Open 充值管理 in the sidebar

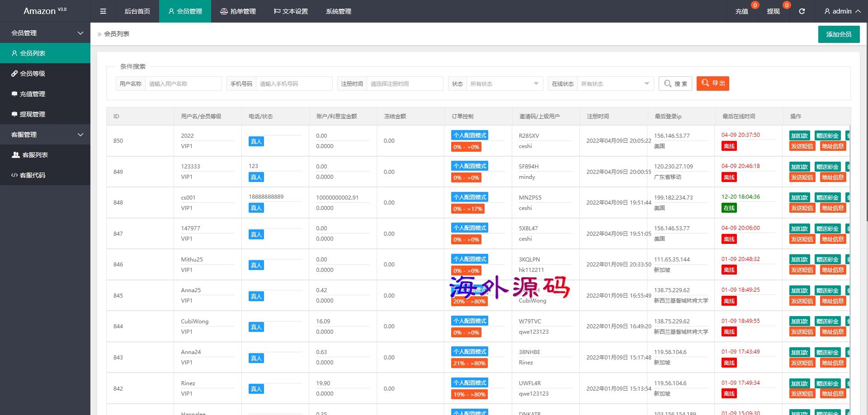pos(45,94)
